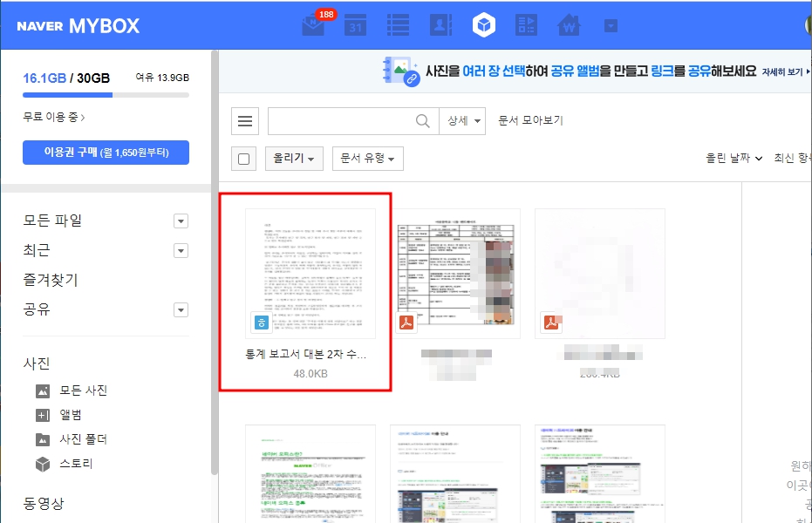Image resolution: width=812 pixels, height=523 pixels.
Task: Click the PDF badge on the blurred document
Action: pyautogui.click(x=552, y=321)
